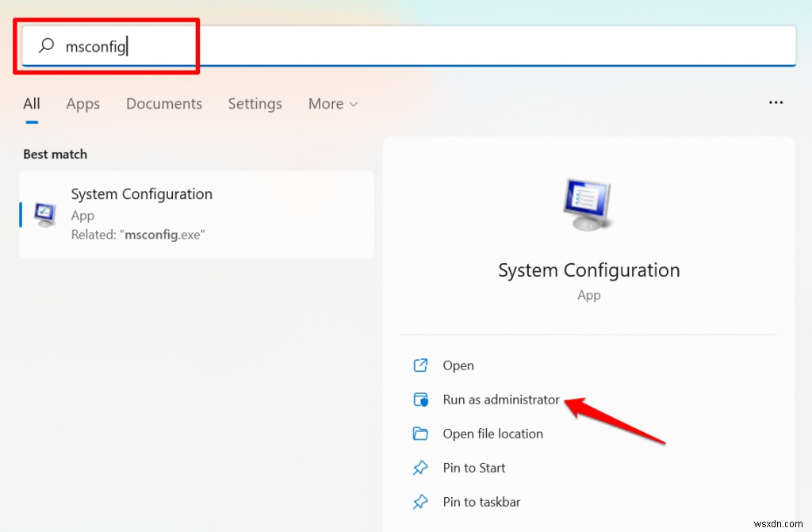Click the pin icon beside Pin to Start
This screenshot has height=532, width=812.
(420, 468)
